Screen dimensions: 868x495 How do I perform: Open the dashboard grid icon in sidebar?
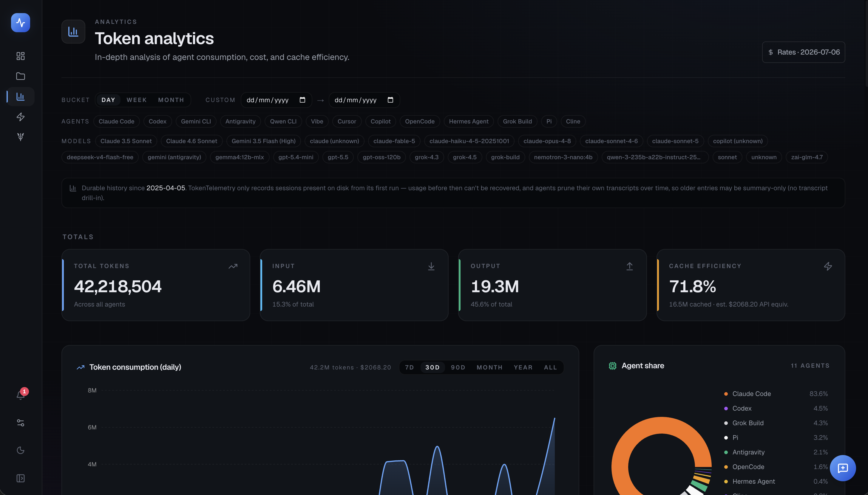click(20, 56)
